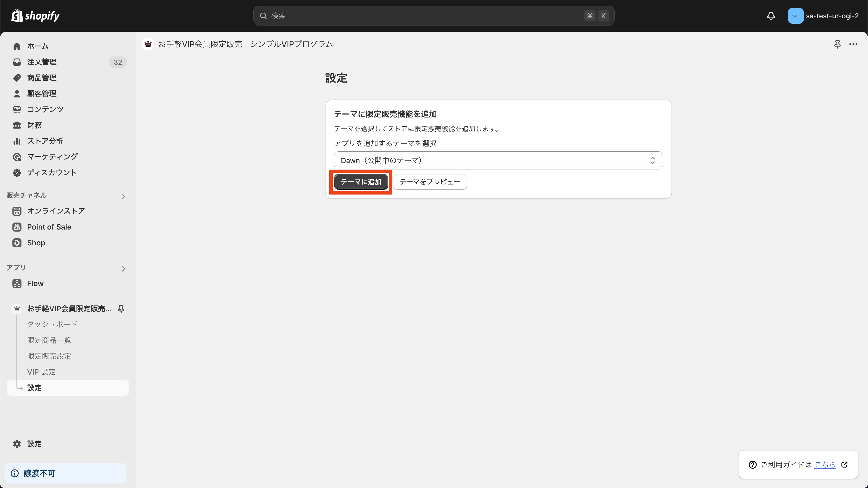Screen dimensions: 868x488
Task: Open Point of Sale channel
Action: pyautogui.click(x=49, y=227)
